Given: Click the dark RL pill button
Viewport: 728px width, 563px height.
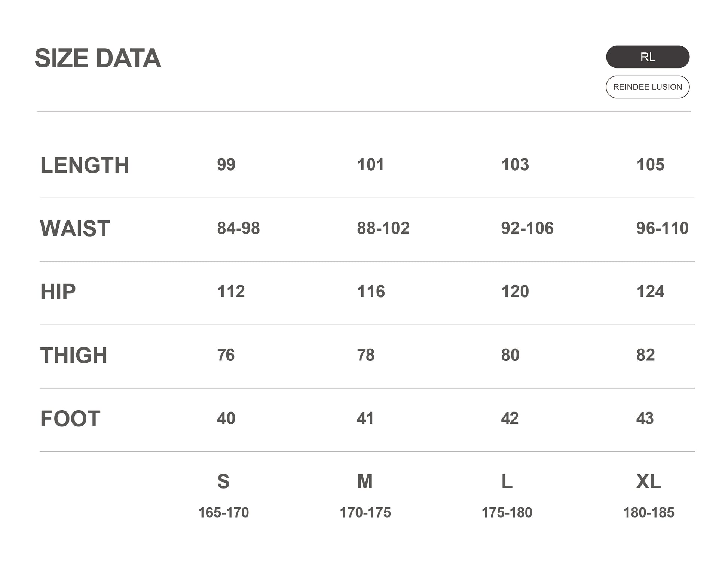Looking at the screenshot, I should (x=647, y=57).
